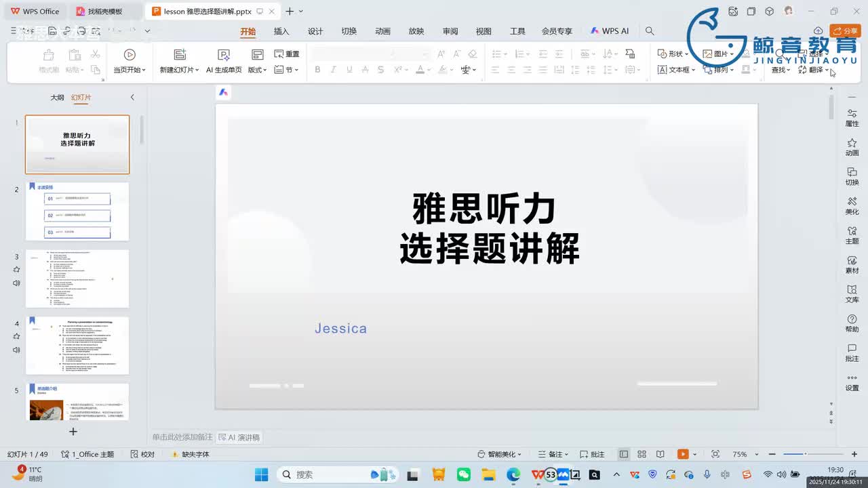The height and width of the screenshot is (488, 868).
Task: Open the View (视图) tab
Action: coord(484,31)
